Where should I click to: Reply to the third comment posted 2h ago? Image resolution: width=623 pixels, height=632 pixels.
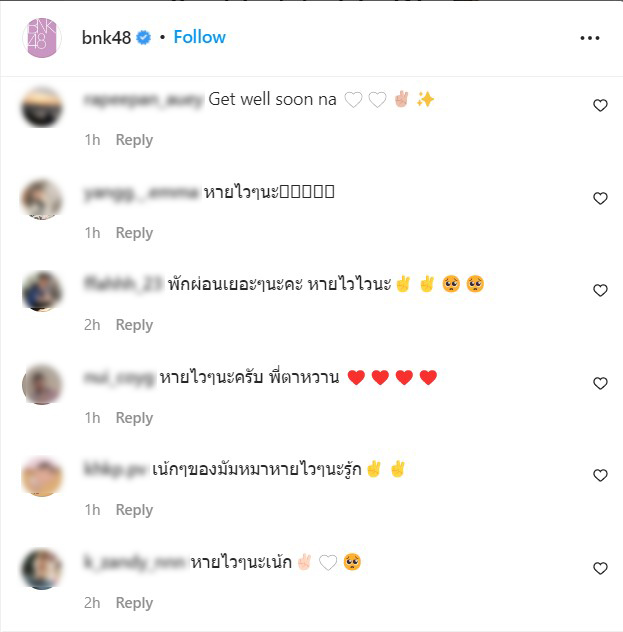click(x=134, y=325)
